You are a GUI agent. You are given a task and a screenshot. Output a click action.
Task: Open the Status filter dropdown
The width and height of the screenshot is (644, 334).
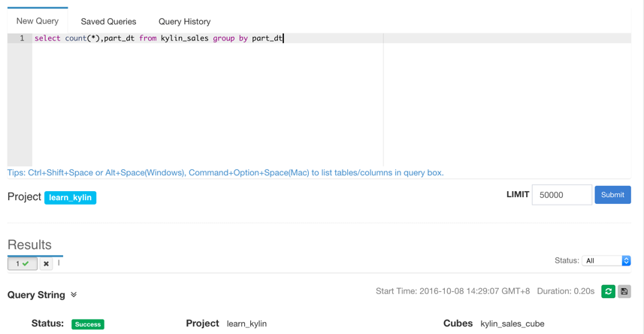coord(606,260)
